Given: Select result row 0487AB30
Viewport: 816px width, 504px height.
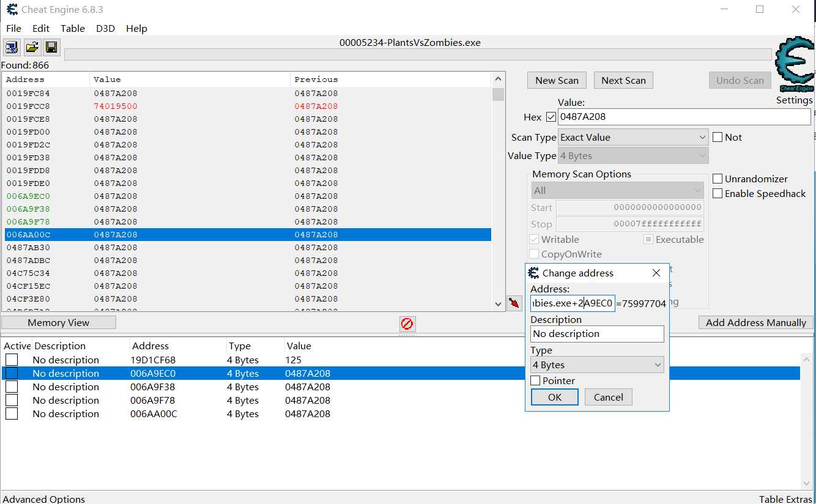Looking at the screenshot, I should [x=248, y=247].
